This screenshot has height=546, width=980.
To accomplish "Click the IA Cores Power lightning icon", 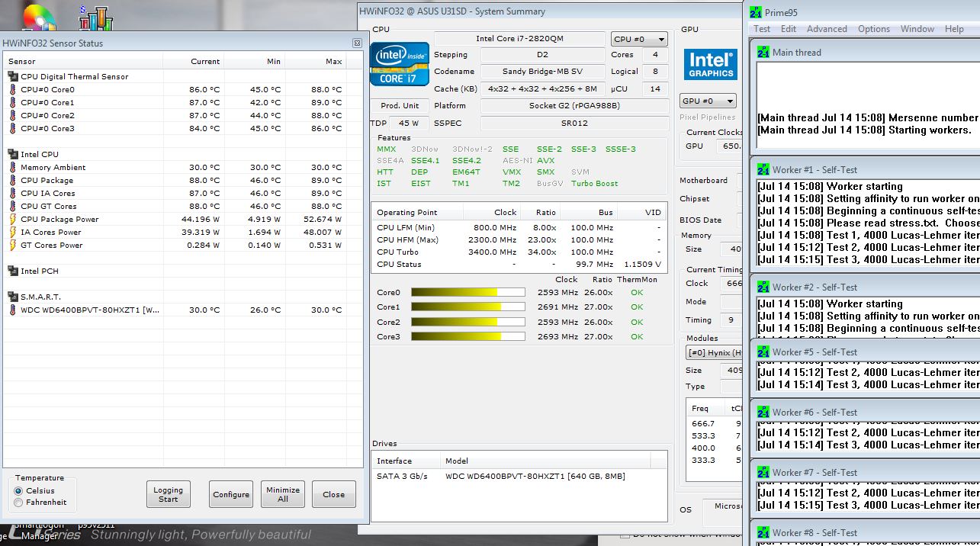I will click(x=13, y=232).
